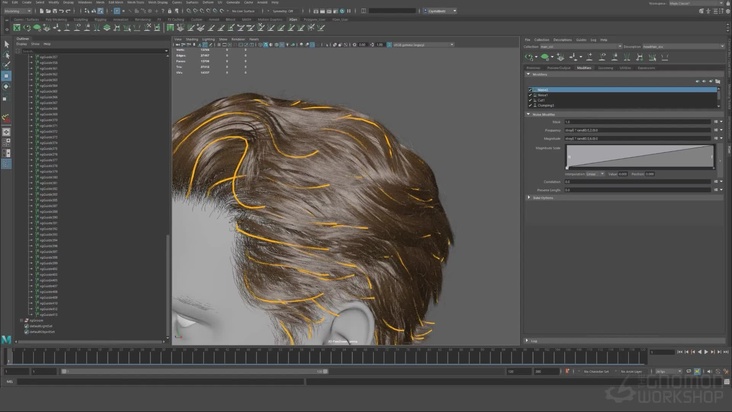Click the New Scene icon in status line
The image size is (732, 412).
click(x=42, y=11)
